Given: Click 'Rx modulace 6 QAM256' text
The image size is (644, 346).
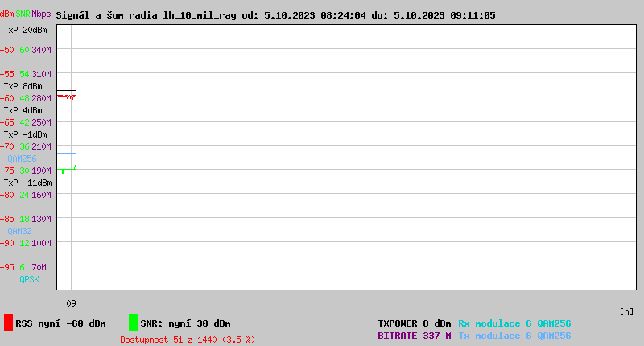Looking at the screenshot, I should pos(514,323).
